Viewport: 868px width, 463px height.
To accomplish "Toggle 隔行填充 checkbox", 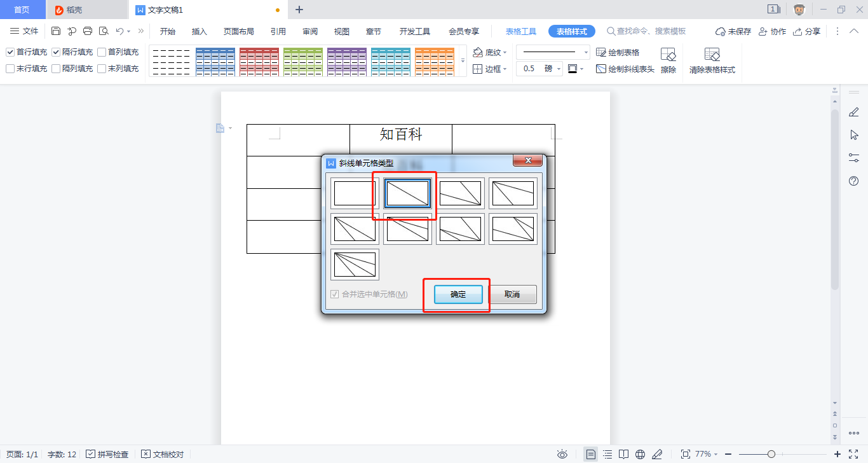I will pos(56,52).
